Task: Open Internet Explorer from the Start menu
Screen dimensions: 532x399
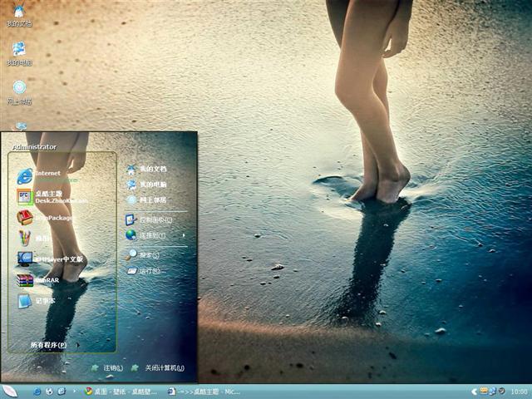Action: click(46, 175)
